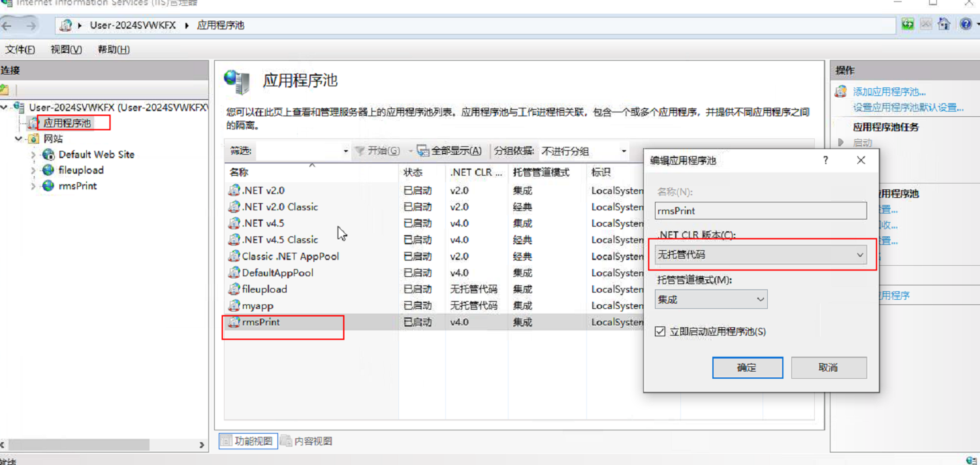Viewport: 980px width, 465px height.
Task: Click the 确定 button
Action: pyautogui.click(x=747, y=368)
